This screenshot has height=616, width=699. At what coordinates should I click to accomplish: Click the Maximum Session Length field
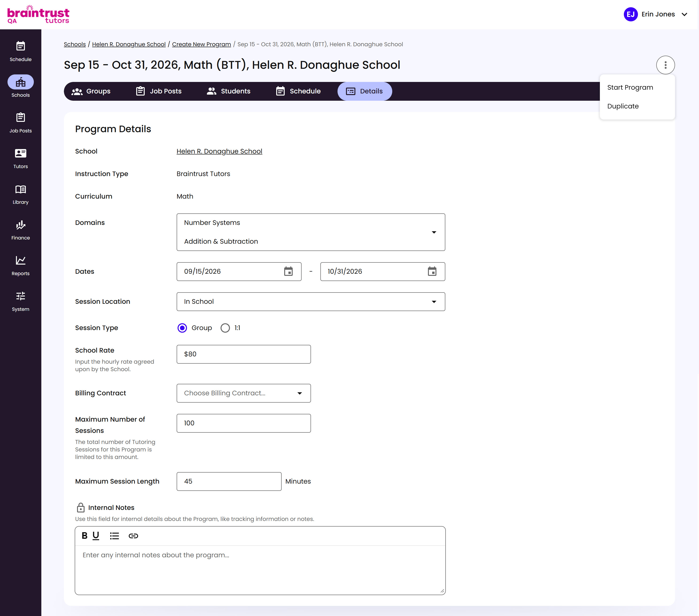(x=229, y=481)
